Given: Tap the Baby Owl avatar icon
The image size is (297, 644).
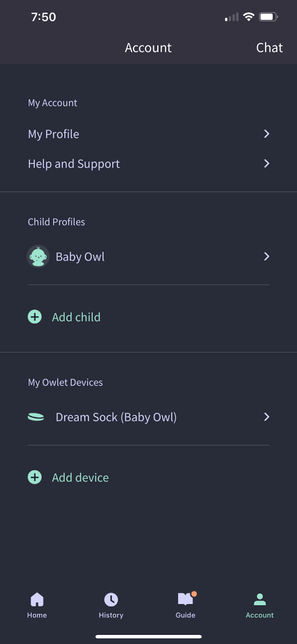Looking at the screenshot, I should (x=38, y=256).
